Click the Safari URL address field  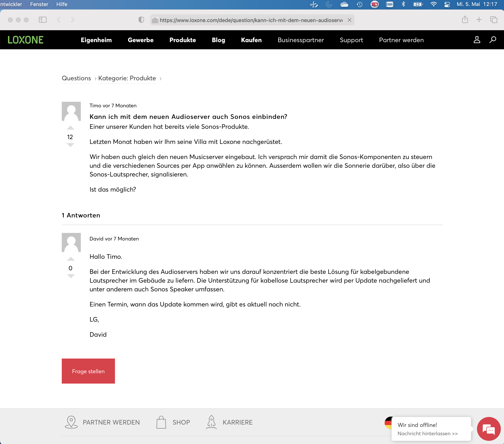tap(252, 20)
